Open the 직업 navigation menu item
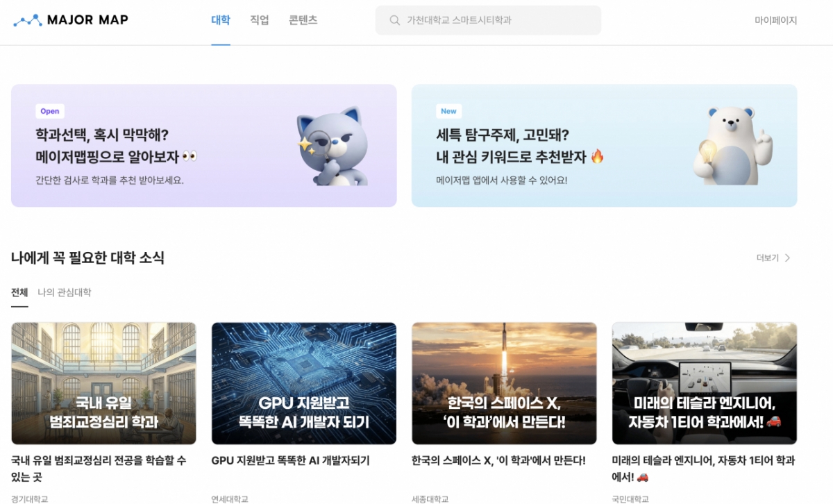833x504 pixels. coord(259,20)
